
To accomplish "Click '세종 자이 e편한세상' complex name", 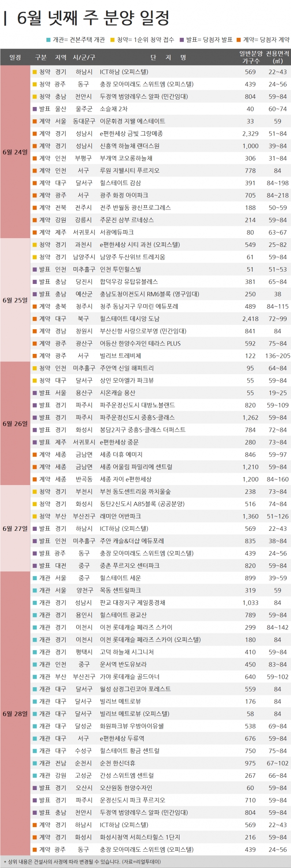I will coord(126,479).
